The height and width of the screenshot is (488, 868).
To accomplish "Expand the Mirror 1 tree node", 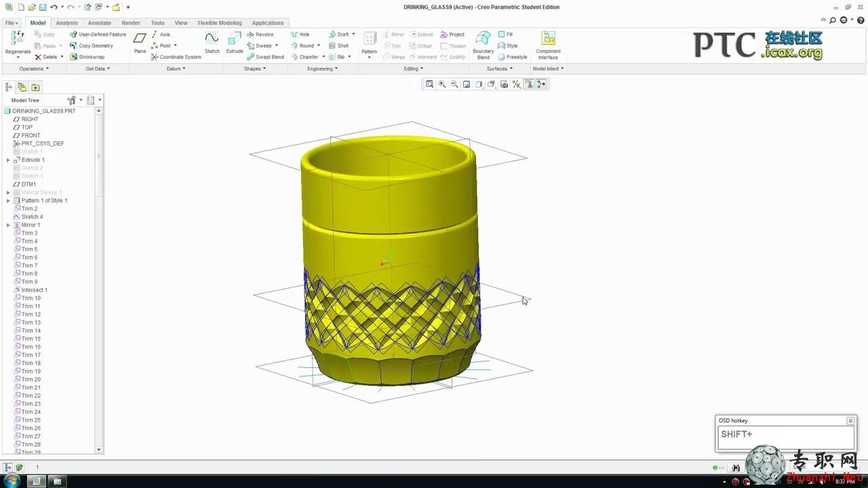I will (x=8, y=225).
